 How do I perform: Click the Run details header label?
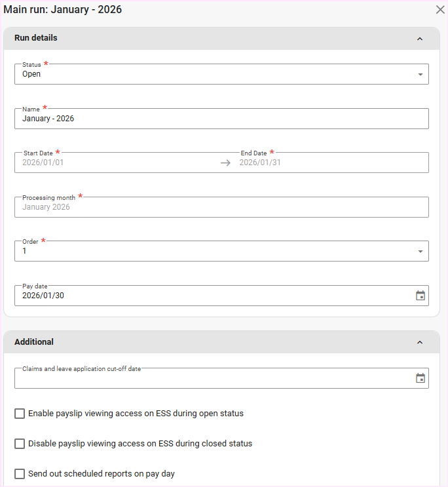(x=36, y=38)
